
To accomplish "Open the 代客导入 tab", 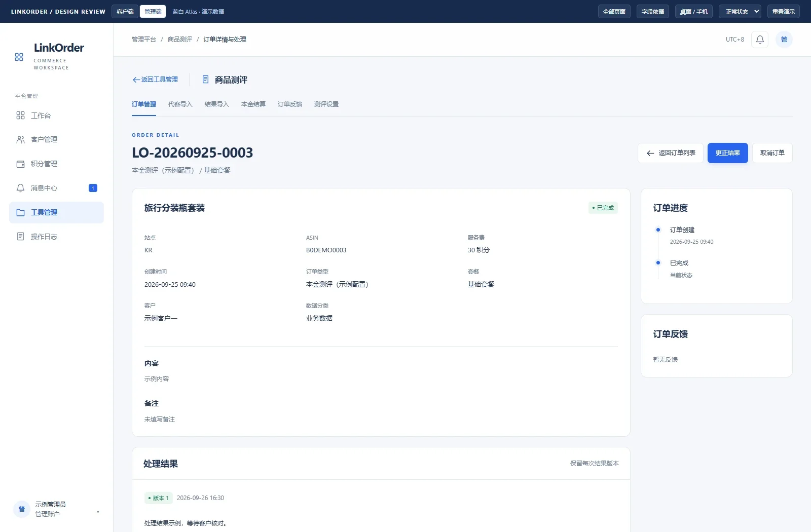I will [180, 104].
